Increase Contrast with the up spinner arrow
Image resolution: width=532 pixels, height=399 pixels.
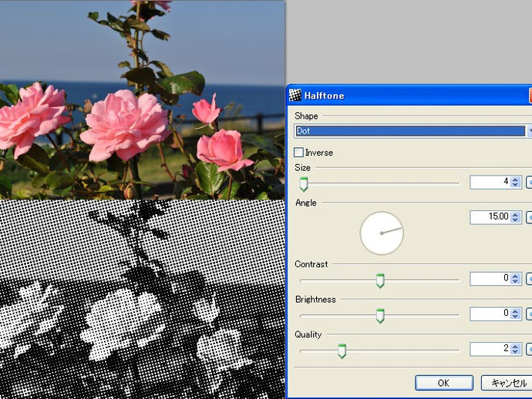pyautogui.click(x=515, y=276)
